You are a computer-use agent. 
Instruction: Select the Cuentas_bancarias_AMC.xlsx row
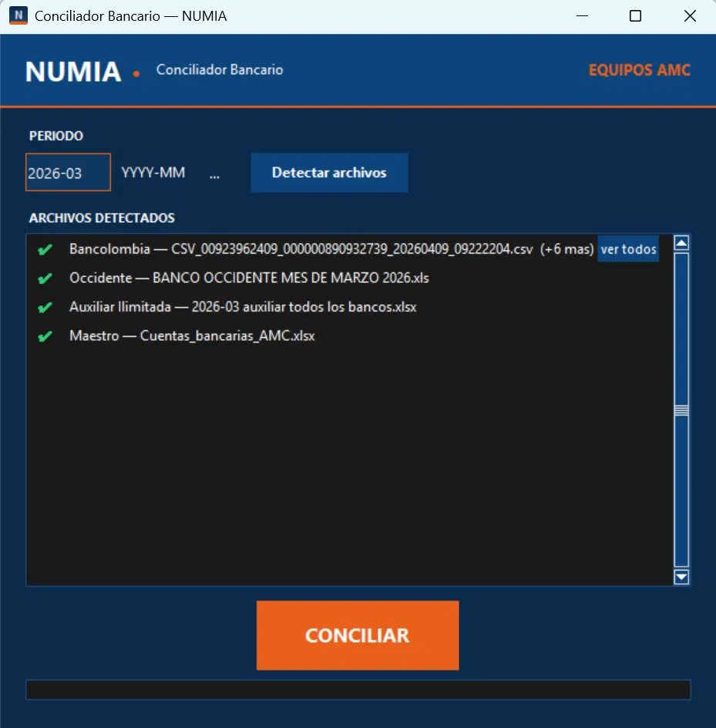(x=192, y=335)
